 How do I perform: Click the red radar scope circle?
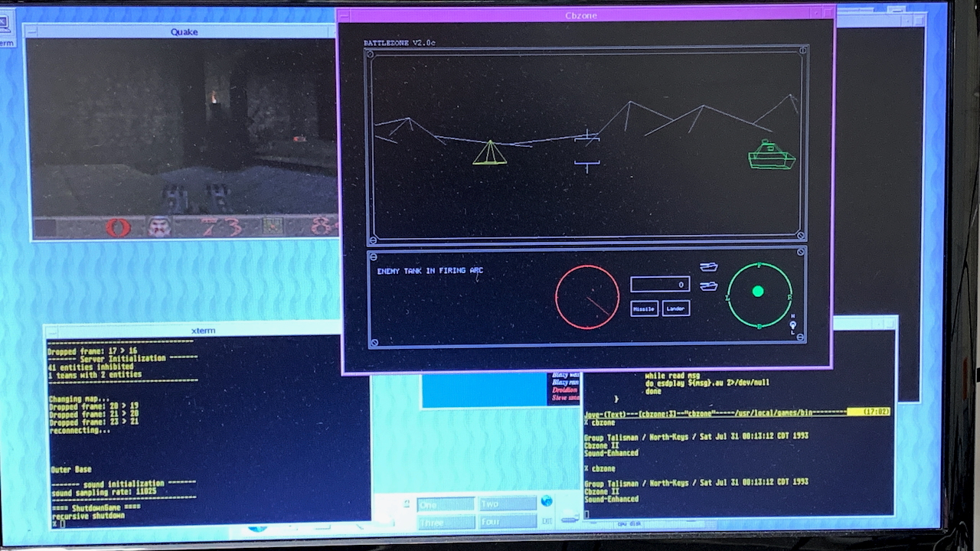587,297
